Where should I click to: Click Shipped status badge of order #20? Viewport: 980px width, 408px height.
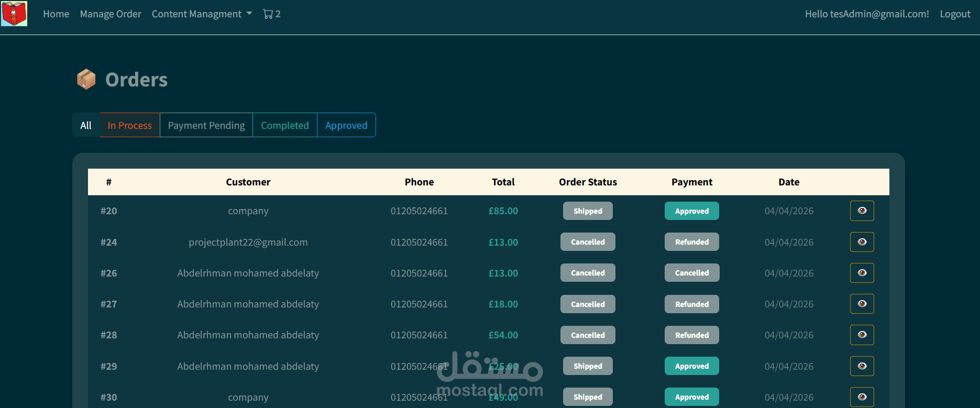[x=588, y=211]
